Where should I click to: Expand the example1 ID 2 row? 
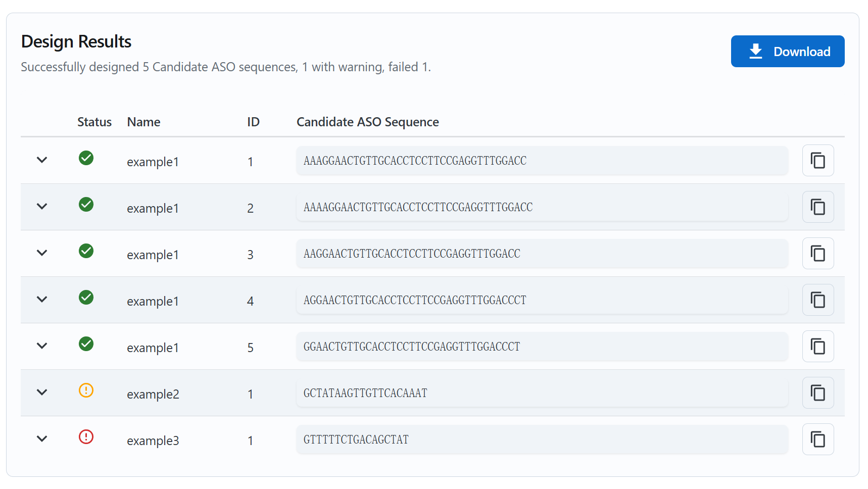coord(42,207)
